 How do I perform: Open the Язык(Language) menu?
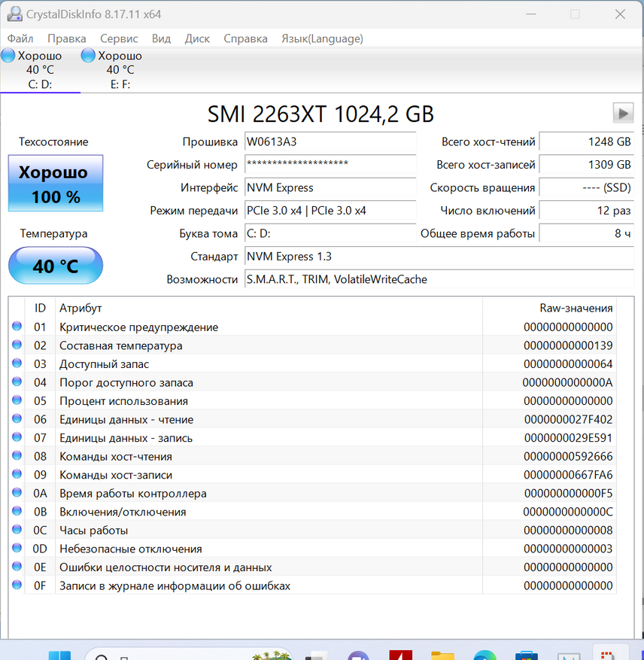click(x=322, y=38)
